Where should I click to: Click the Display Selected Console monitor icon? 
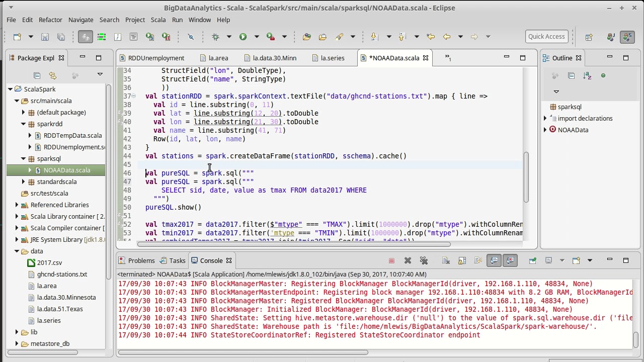tap(549, 260)
